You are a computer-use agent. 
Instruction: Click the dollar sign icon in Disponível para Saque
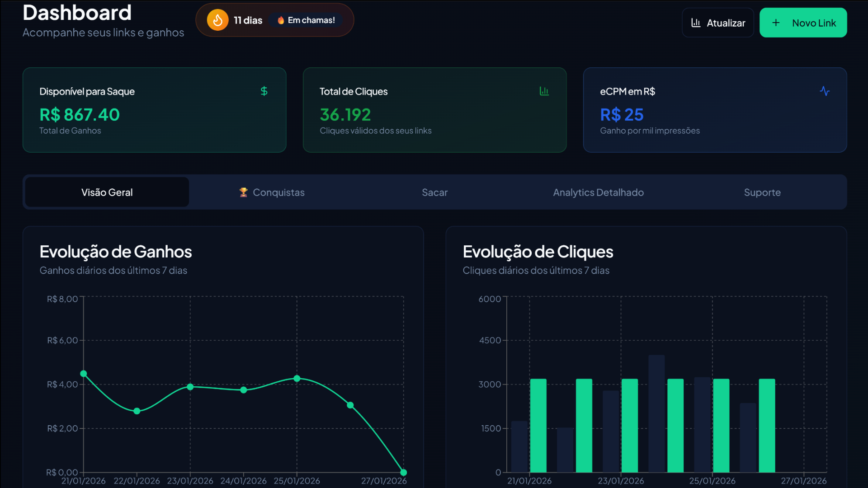coord(264,91)
